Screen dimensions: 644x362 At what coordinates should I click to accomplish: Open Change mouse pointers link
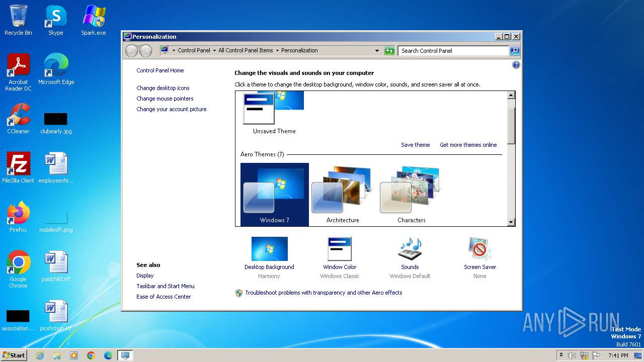[165, 99]
